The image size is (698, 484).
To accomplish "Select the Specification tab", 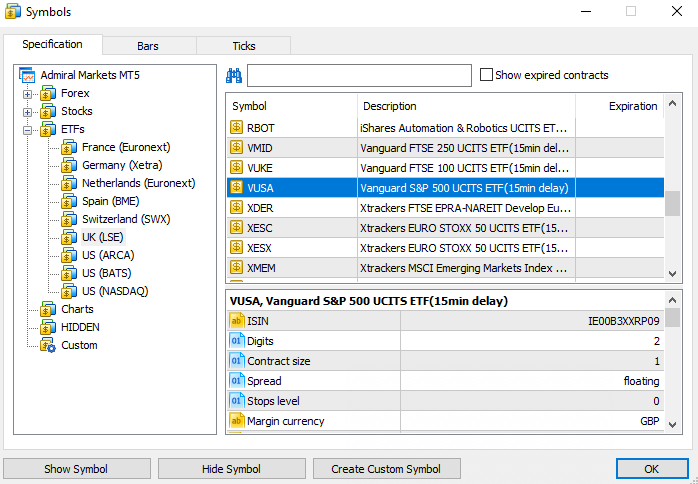I will click(53, 44).
